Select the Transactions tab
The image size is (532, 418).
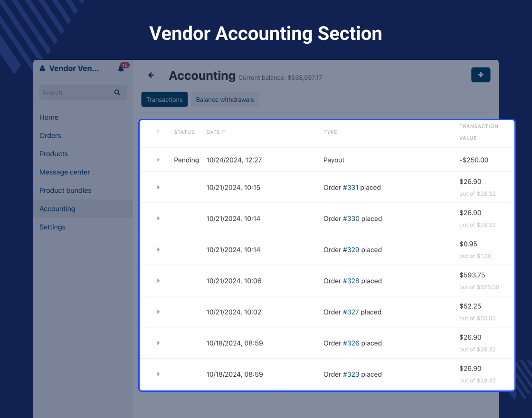164,100
